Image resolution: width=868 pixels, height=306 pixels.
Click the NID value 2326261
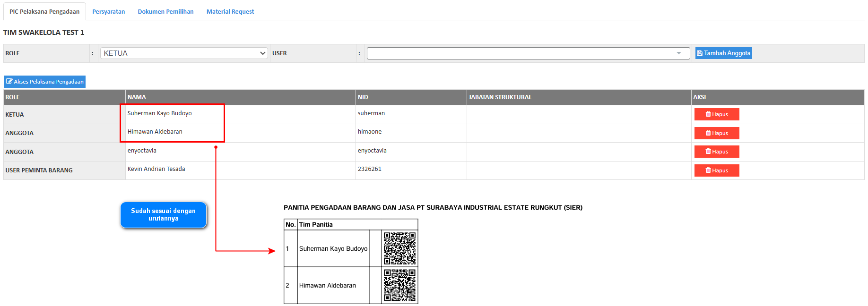[370, 169]
